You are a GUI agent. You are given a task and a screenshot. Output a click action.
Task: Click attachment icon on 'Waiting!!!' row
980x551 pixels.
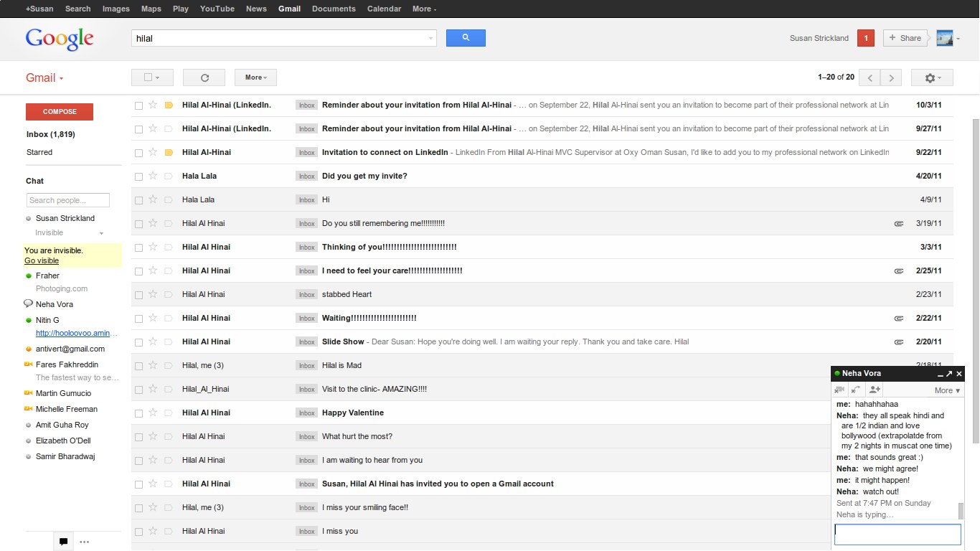[898, 318]
